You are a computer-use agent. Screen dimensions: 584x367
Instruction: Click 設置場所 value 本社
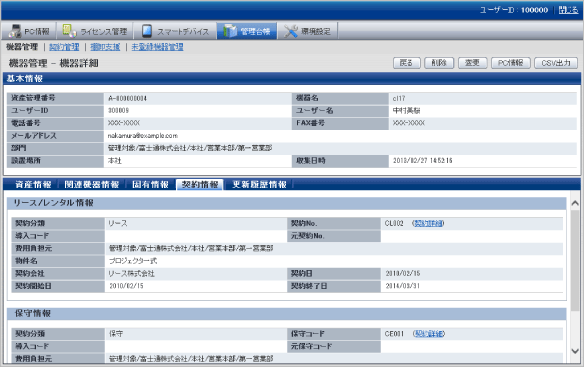point(115,161)
